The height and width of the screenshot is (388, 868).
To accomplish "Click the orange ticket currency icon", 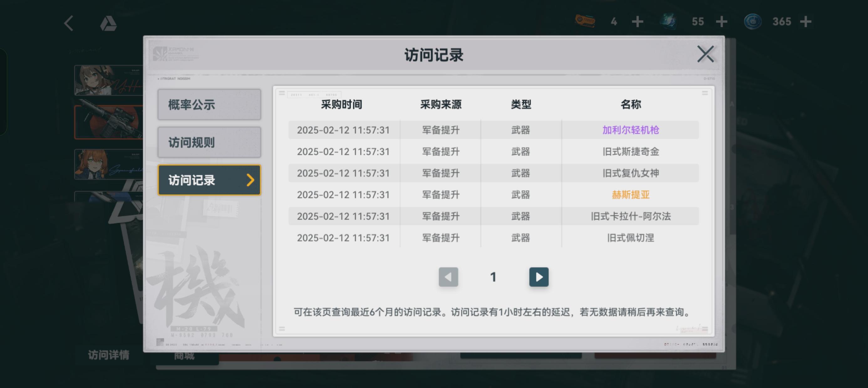I will tap(585, 21).
